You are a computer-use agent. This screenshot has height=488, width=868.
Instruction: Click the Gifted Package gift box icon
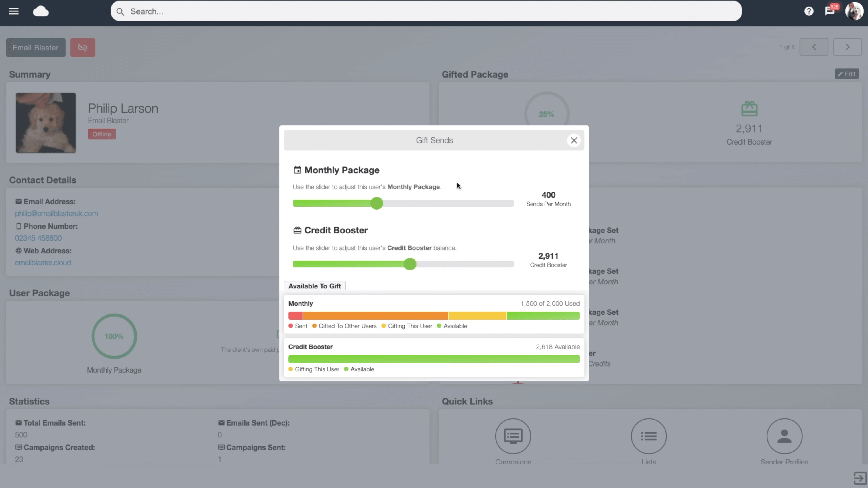point(749,109)
